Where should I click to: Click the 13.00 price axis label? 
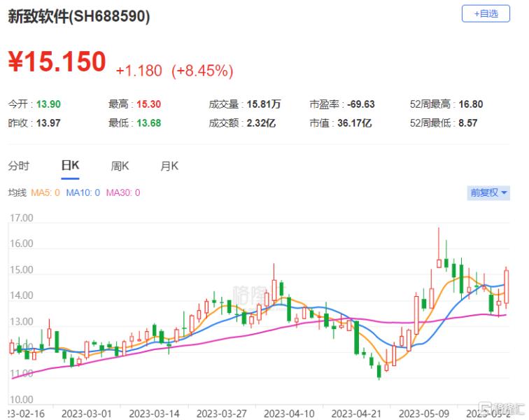(22, 321)
